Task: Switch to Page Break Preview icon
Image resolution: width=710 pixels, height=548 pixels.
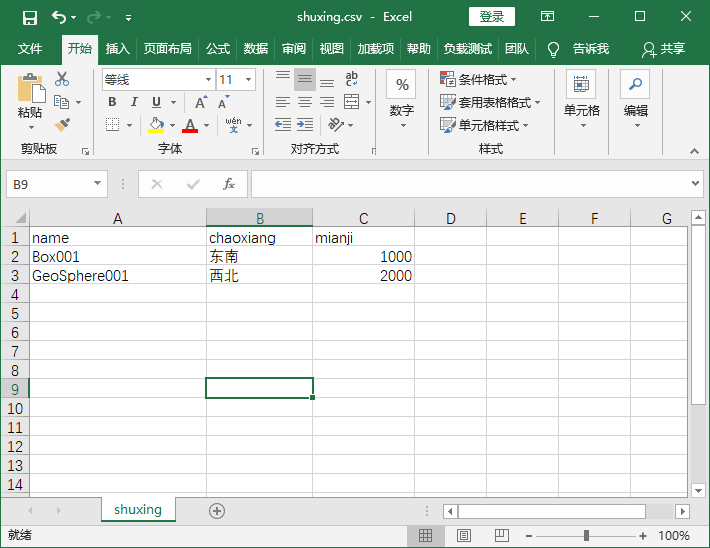Action: [501, 536]
